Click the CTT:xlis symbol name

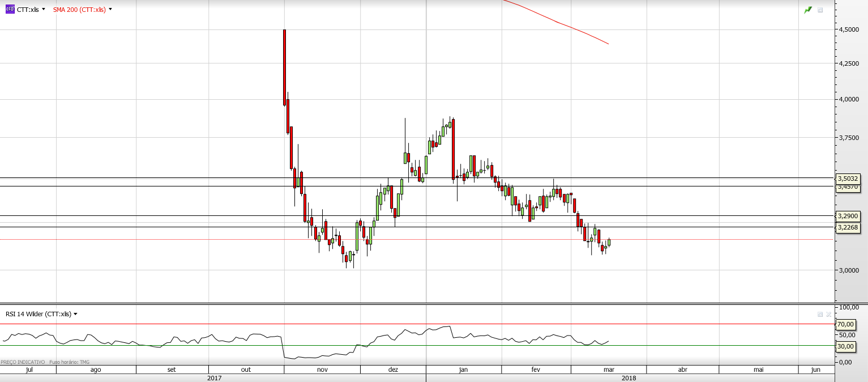pyautogui.click(x=28, y=10)
